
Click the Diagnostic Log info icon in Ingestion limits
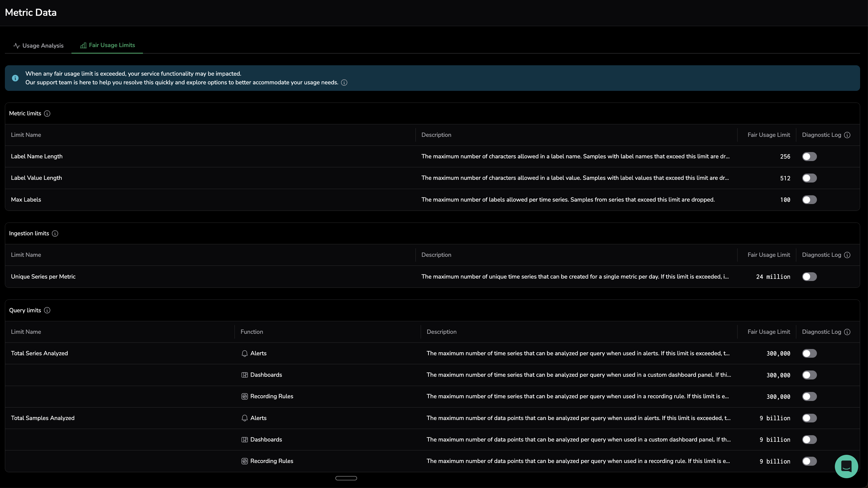click(847, 255)
